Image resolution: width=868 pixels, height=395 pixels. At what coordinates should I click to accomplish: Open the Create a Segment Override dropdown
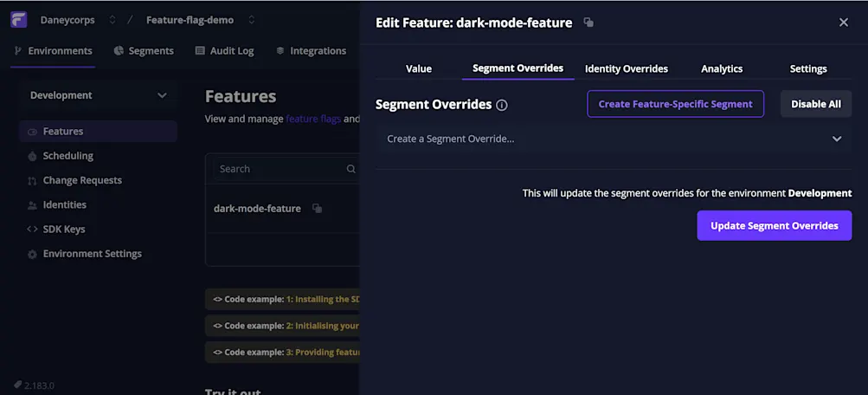[x=614, y=139]
